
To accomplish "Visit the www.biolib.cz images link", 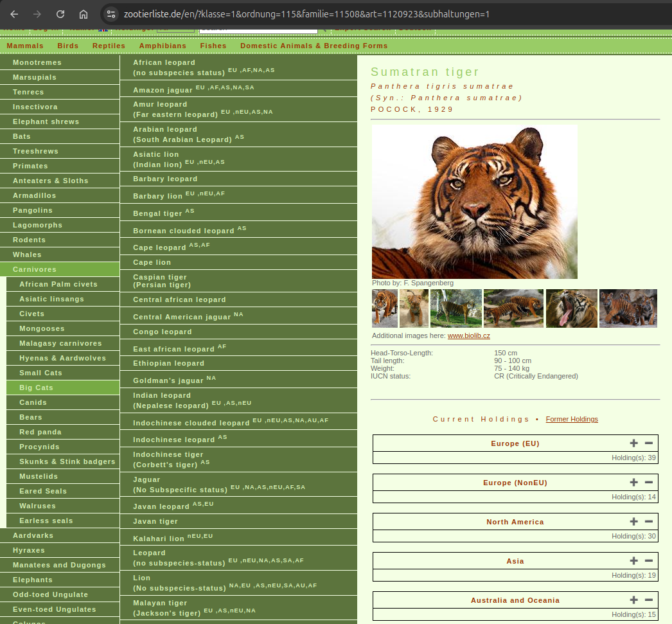I will (x=468, y=335).
